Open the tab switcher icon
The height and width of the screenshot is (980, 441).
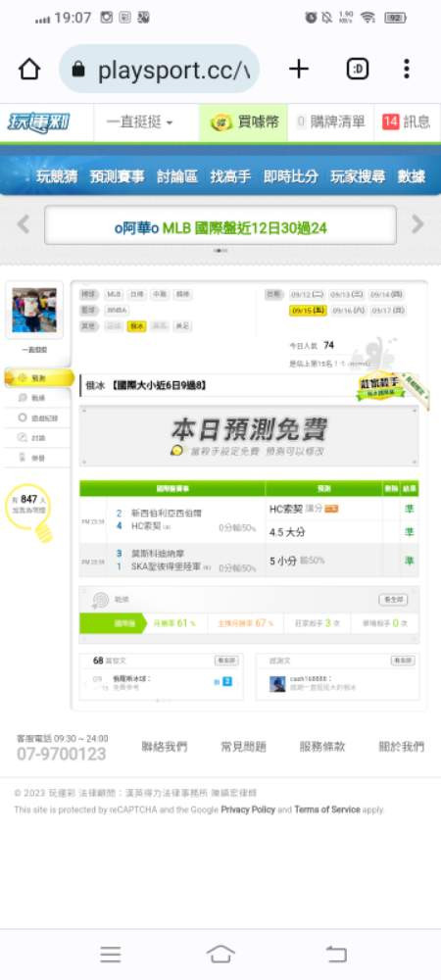(358, 70)
